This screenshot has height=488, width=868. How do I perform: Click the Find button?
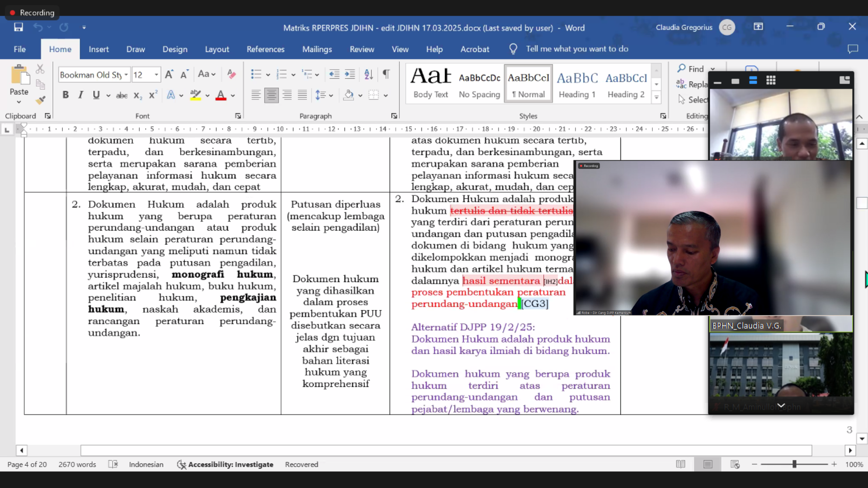(691, 69)
